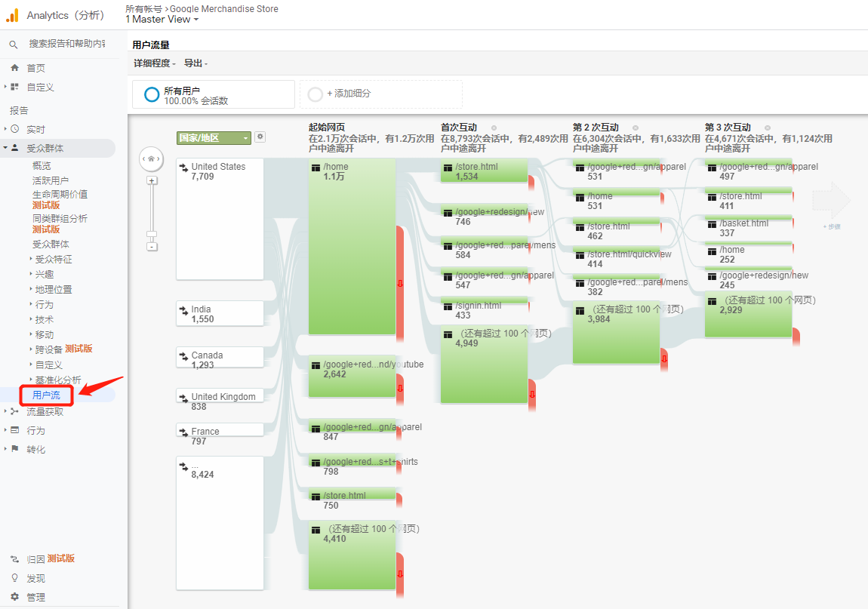Click the 所有帐号 breadcrumb link
This screenshot has height=609, width=868.
pyautogui.click(x=144, y=9)
